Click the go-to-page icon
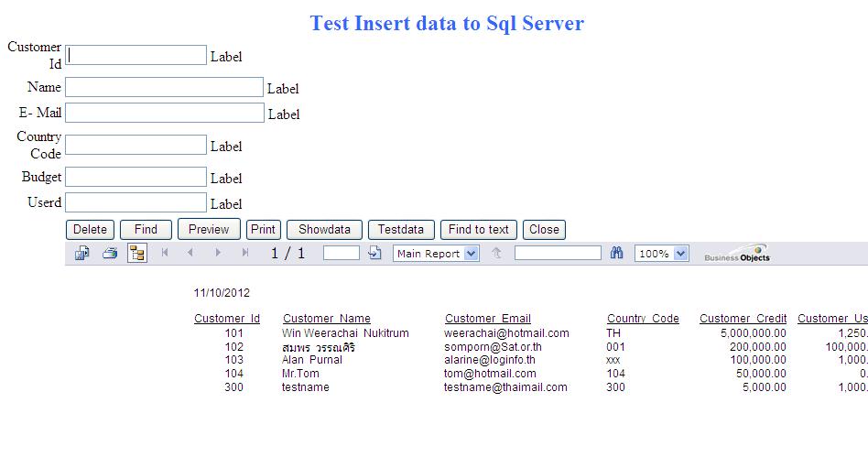The image size is (868, 457). 374,253
